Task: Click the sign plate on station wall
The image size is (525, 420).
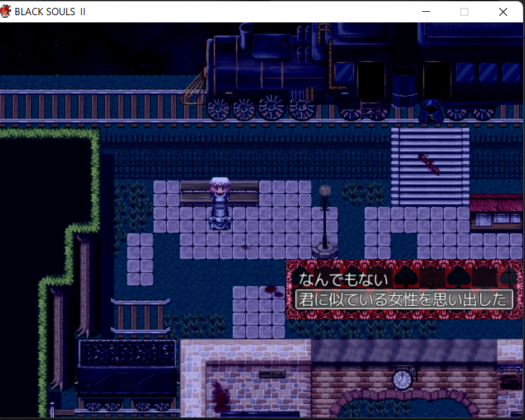Action: point(272,373)
